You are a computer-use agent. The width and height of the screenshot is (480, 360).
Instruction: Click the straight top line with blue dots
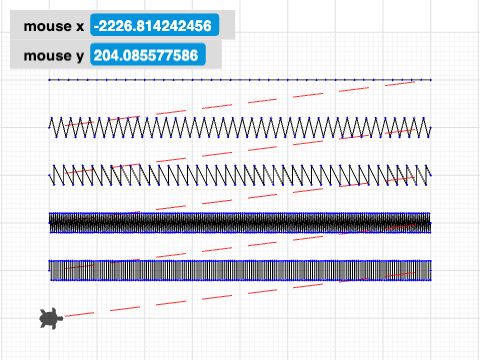click(x=240, y=80)
